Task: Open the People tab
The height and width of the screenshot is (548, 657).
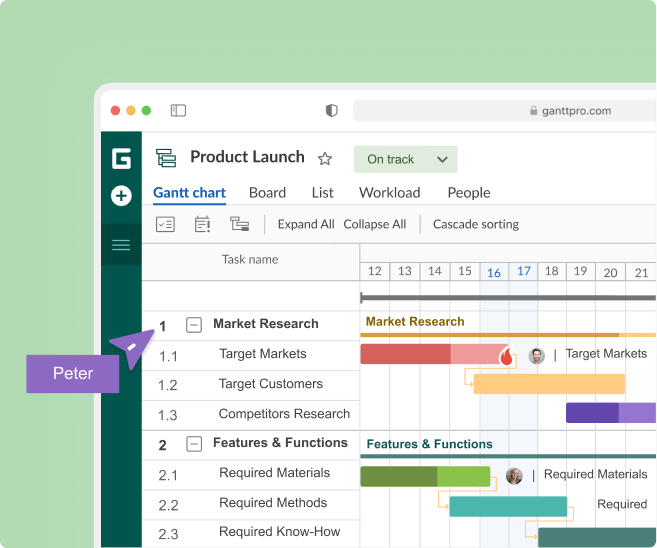Action: point(468,193)
